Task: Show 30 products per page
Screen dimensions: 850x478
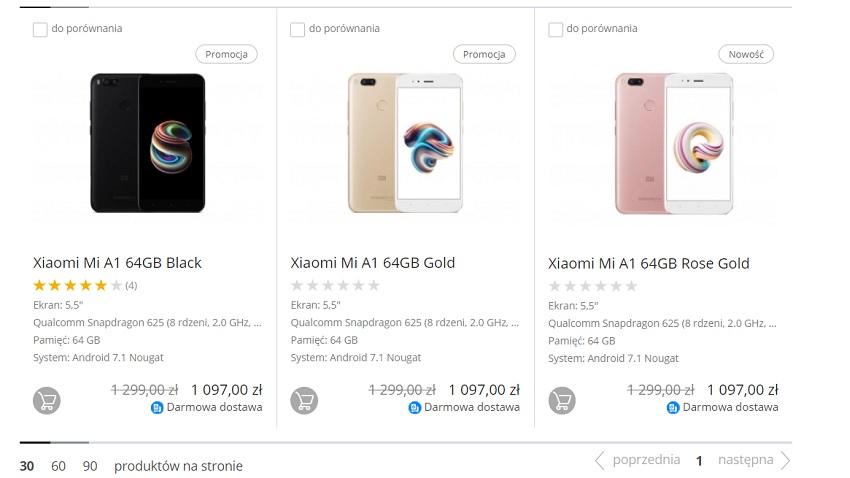Action: [x=27, y=466]
